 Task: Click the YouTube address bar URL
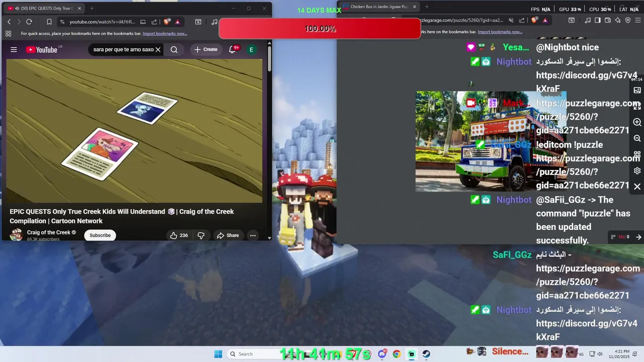(102, 22)
